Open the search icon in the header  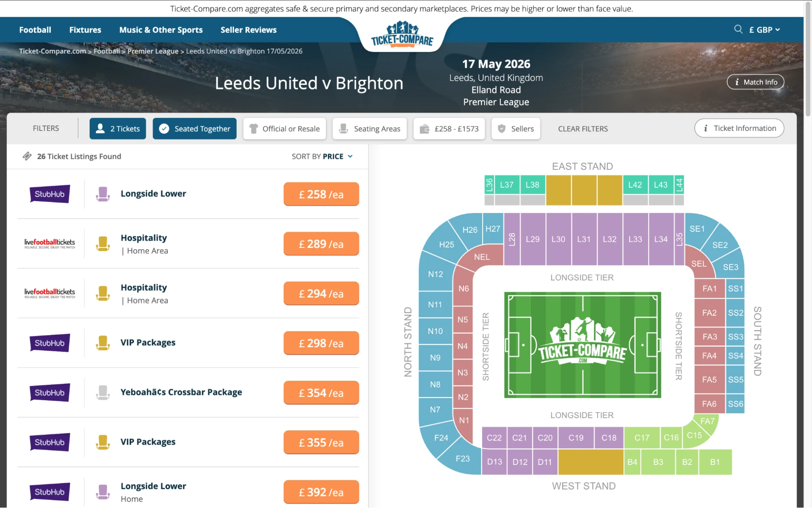(738, 29)
